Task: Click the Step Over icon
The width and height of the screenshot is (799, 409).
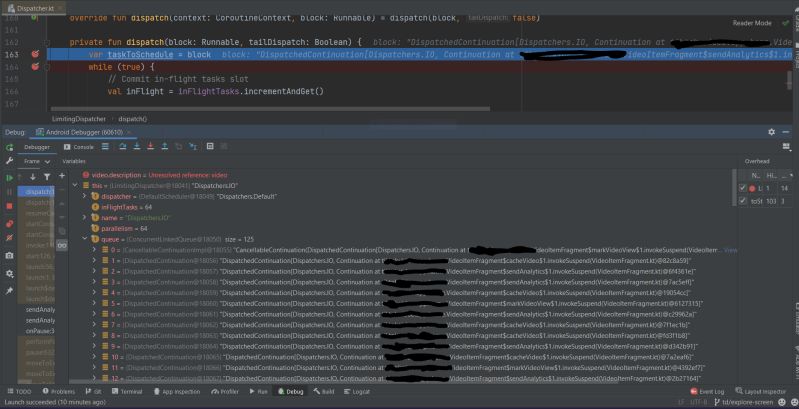Action: pos(123,147)
